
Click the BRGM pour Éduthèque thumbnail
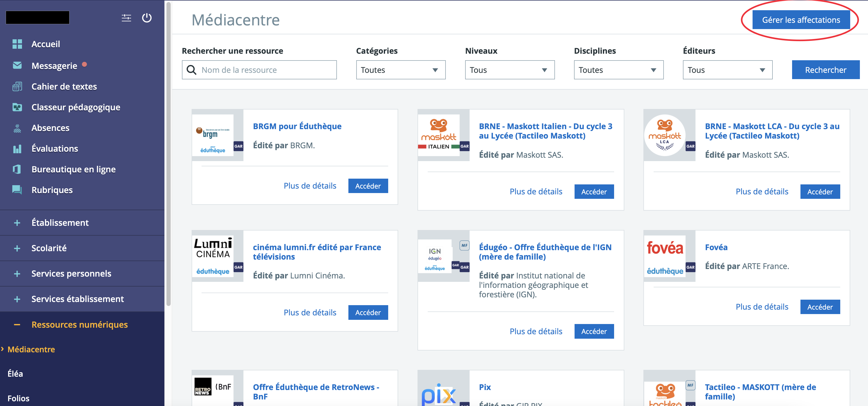[217, 135]
